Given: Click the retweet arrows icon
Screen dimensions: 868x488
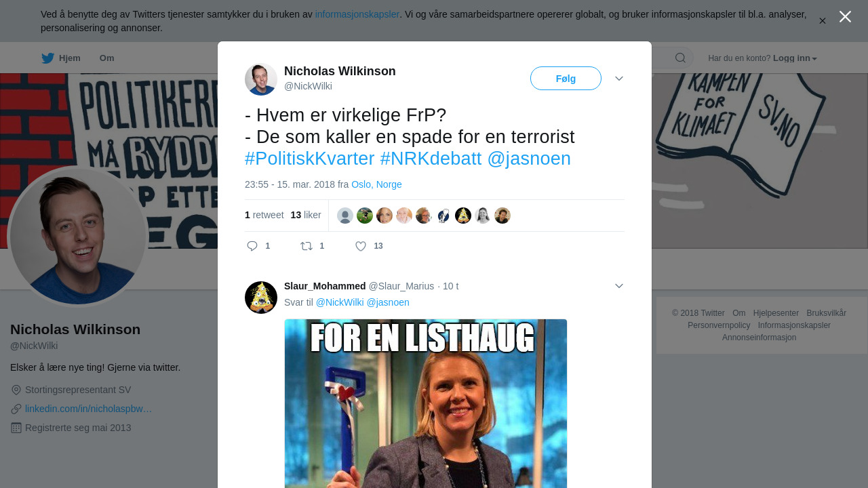Looking at the screenshot, I should (307, 246).
